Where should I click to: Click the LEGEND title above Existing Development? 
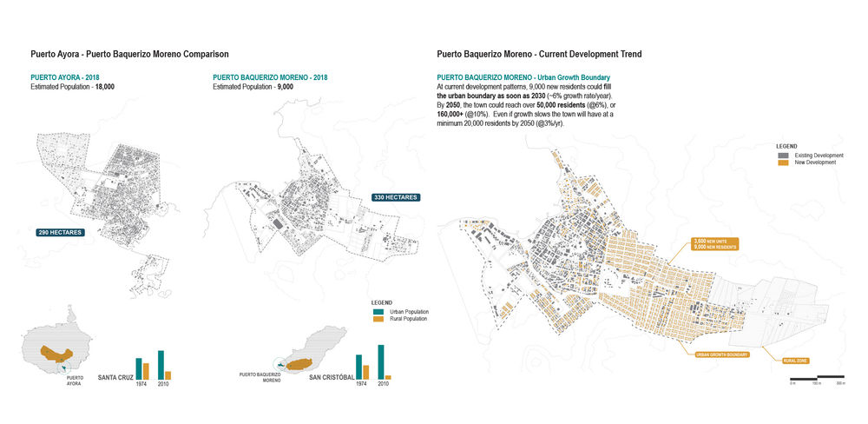coord(786,146)
